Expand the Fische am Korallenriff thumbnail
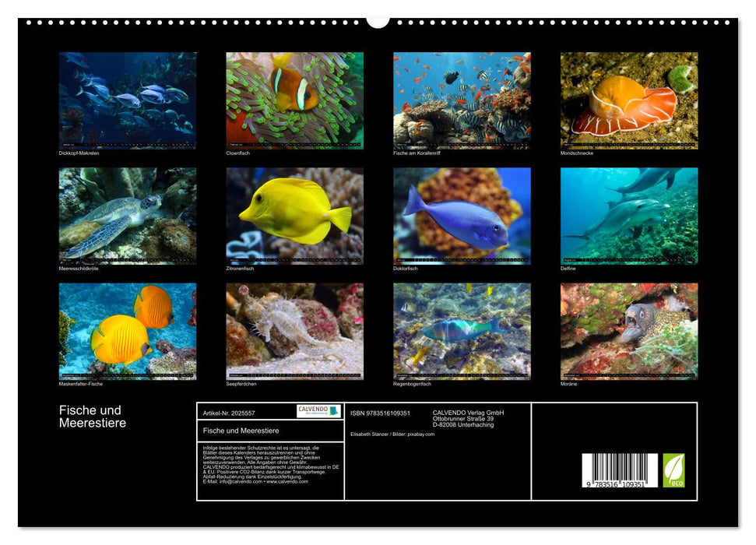This screenshot has height=545, width=756. pyautogui.click(x=463, y=99)
